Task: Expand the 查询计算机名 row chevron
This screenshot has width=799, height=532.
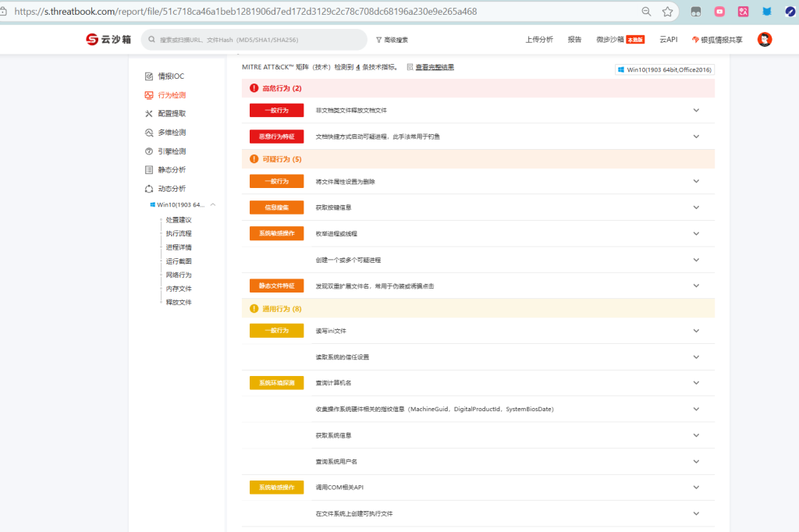Action: click(x=696, y=383)
